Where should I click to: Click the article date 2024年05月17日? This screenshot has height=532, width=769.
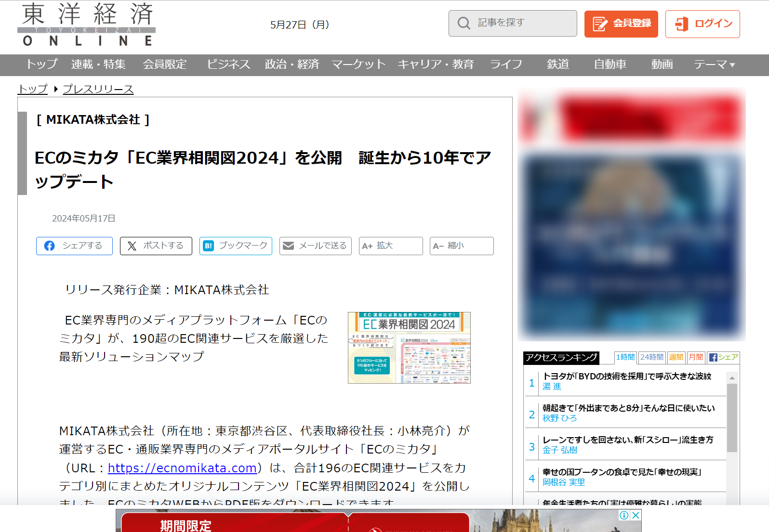click(x=84, y=219)
